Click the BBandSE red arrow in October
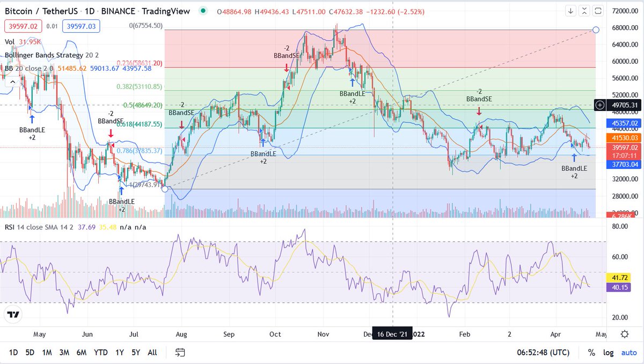Viewport: 644px width, 364px height. [x=286, y=67]
